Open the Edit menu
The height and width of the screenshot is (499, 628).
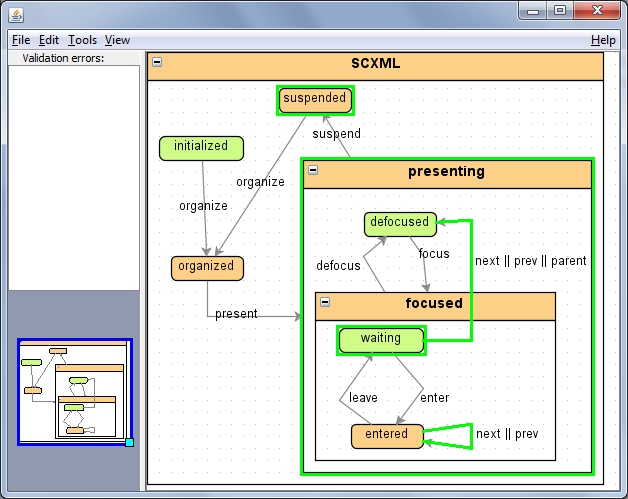pyautogui.click(x=49, y=40)
